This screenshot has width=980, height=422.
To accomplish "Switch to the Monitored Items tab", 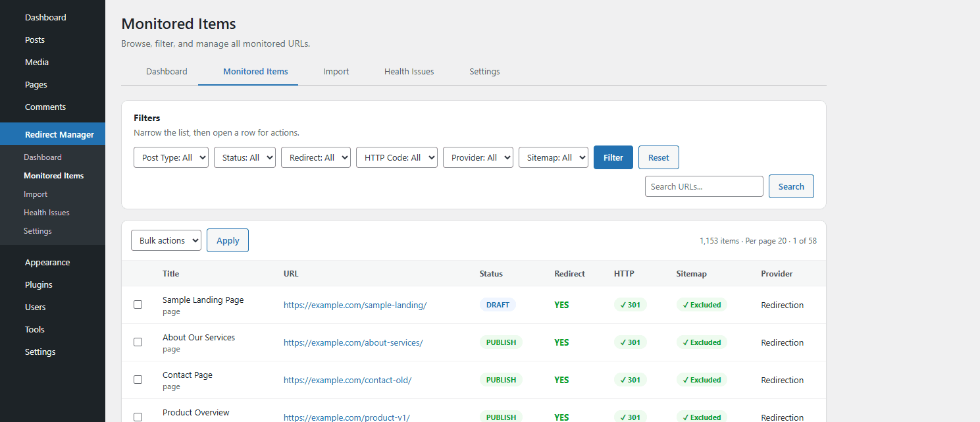I will click(x=255, y=71).
